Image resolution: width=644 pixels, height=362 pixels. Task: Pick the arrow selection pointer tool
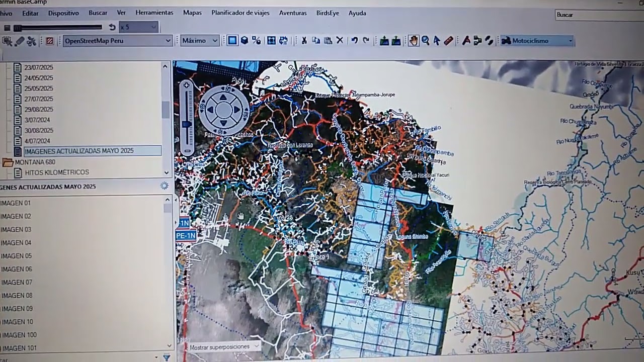tap(437, 41)
